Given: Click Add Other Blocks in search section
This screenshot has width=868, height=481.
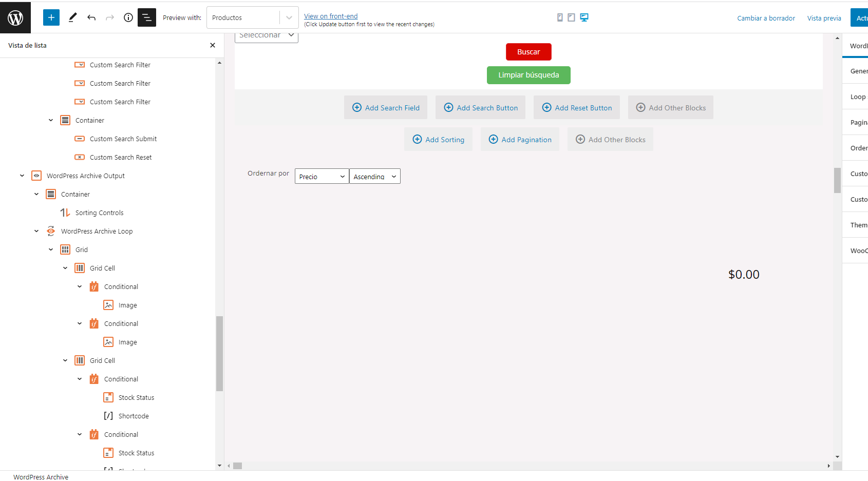Looking at the screenshot, I should tap(671, 107).
